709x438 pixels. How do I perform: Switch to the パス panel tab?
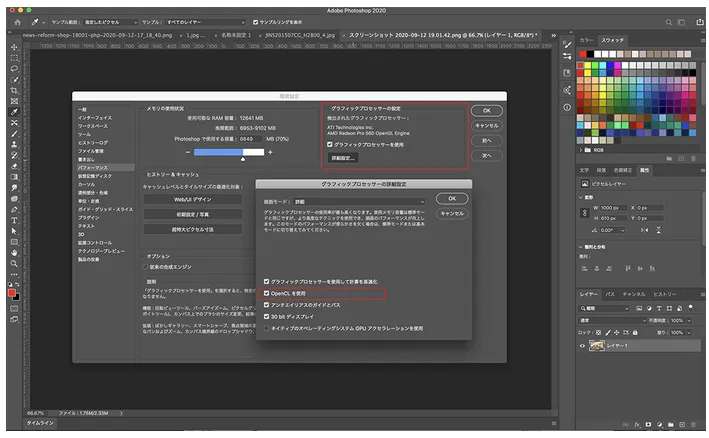[x=610, y=294]
